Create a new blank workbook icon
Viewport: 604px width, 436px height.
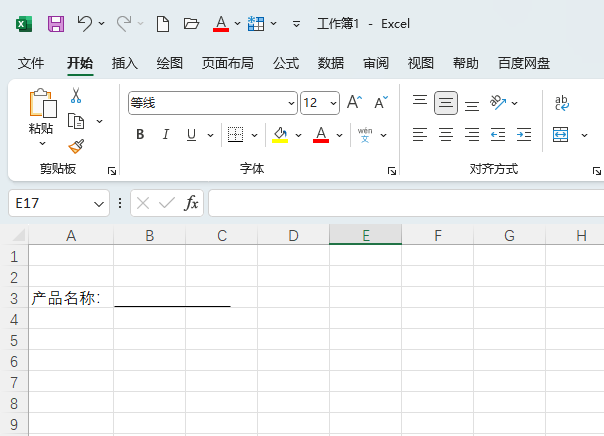(163, 24)
